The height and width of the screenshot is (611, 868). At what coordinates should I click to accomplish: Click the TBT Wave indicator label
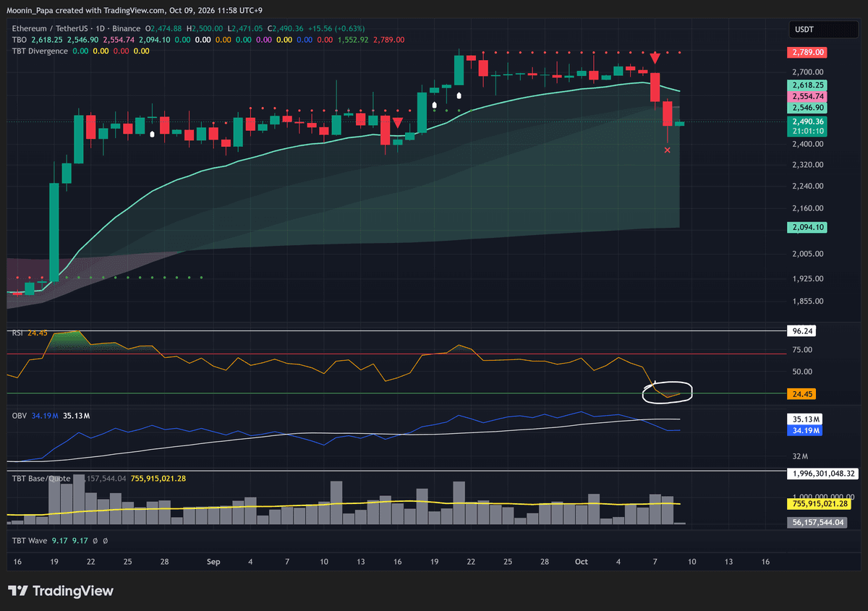point(30,539)
